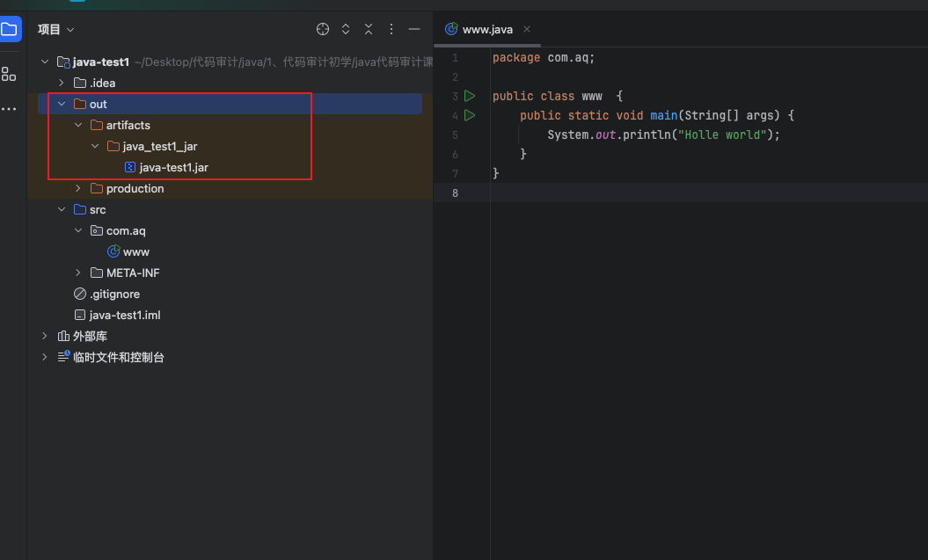Collapse the com.aq package chevron
Image resolution: width=928 pixels, height=560 pixels.
(78, 230)
